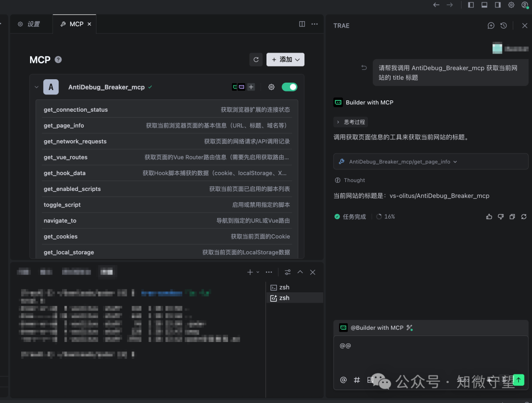The width and height of the screenshot is (532, 403).
Task: Click the 任务完成 status text
Action: pos(354,217)
